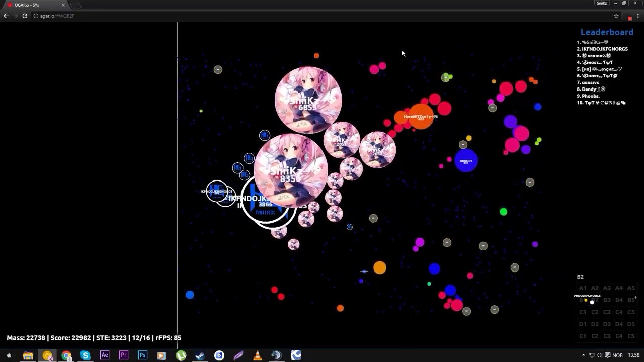Open the last white-blue taskbar app icon

(296, 355)
